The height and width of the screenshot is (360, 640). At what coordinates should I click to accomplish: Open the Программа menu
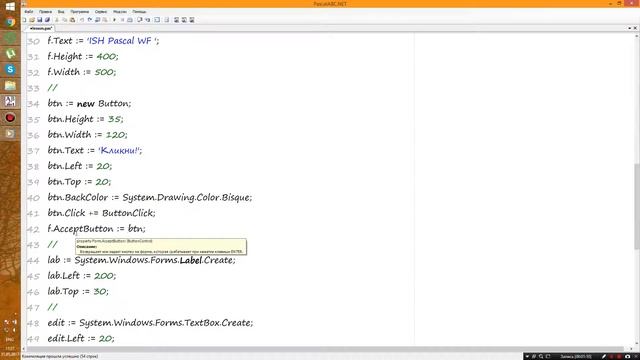pos(80,12)
